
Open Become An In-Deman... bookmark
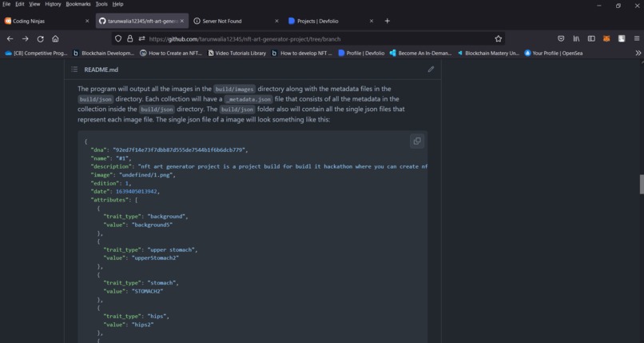tap(420, 53)
